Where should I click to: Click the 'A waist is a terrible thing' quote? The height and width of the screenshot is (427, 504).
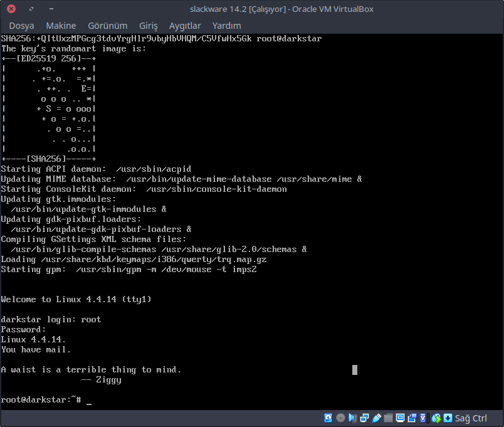pyautogui.click(x=91, y=370)
